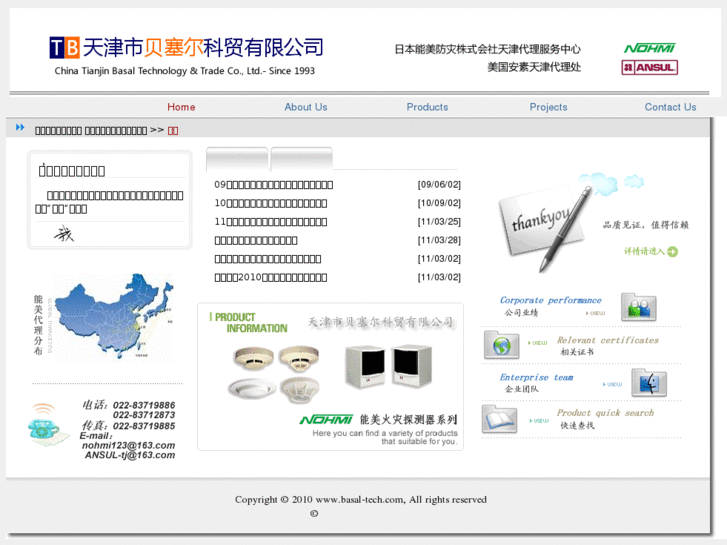Click view arrow beside Product quick search
727x545 pixels.
[x=539, y=421]
